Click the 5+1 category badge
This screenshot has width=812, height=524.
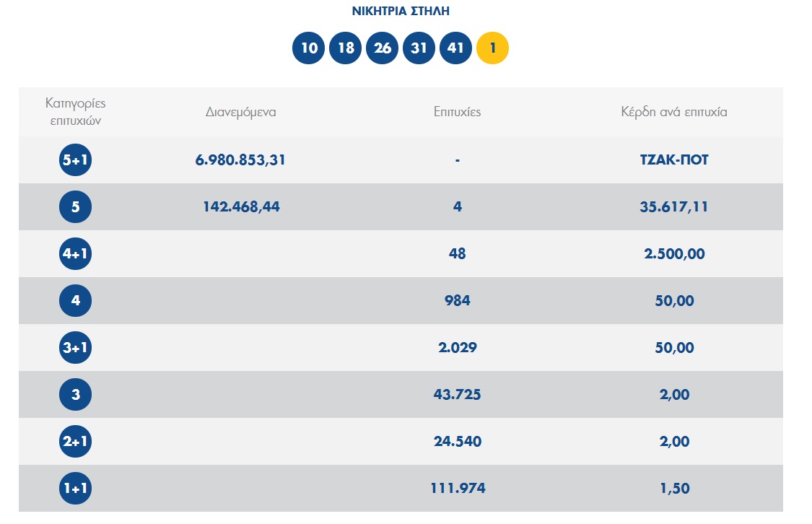[75, 160]
